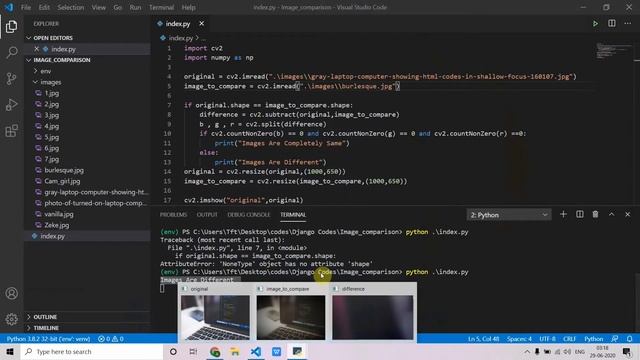Open feedback icon in status bar
Screen dimensions: 640x360
point(615,339)
